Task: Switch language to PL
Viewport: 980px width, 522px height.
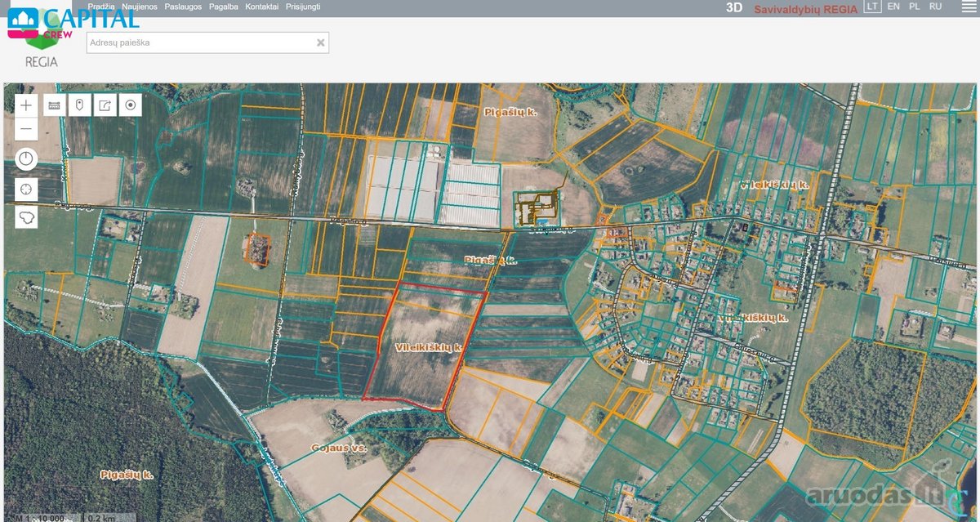Action: pos(915,7)
